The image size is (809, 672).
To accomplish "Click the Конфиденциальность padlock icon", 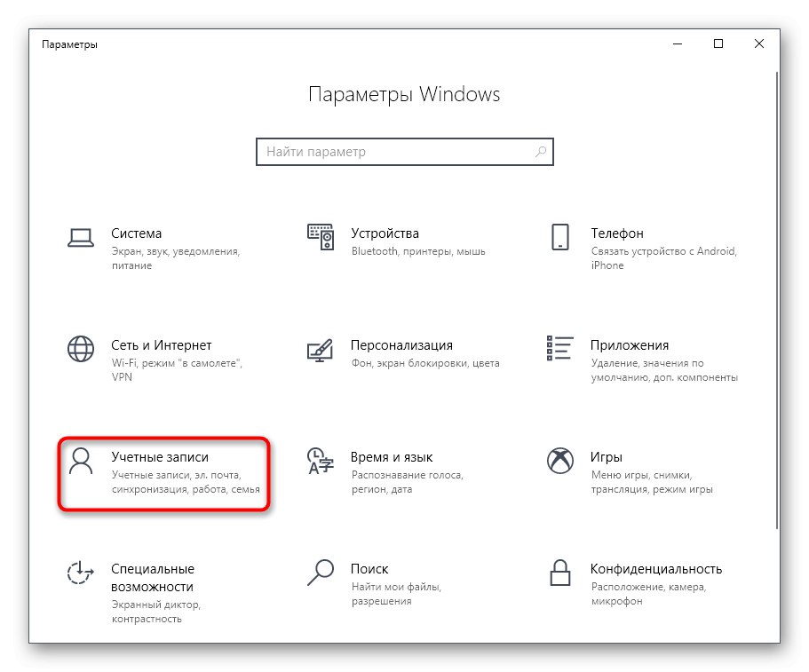I will (x=560, y=573).
